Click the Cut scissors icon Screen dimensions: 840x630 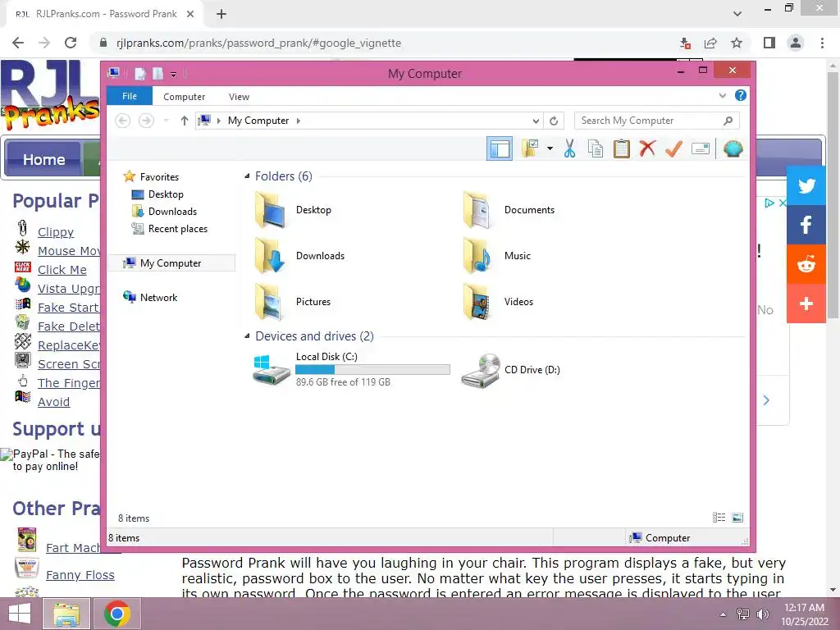[569, 148]
